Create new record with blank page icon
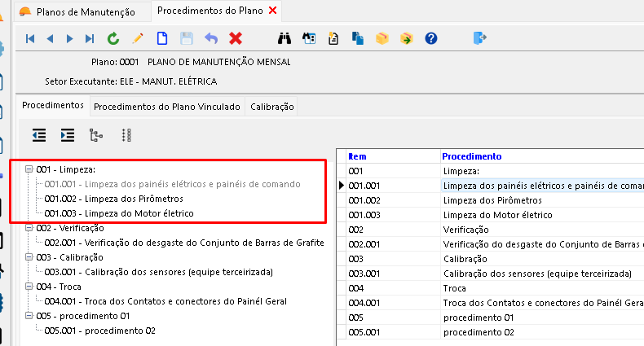The width and height of the screenshot is (644, 346). (162, 38)
